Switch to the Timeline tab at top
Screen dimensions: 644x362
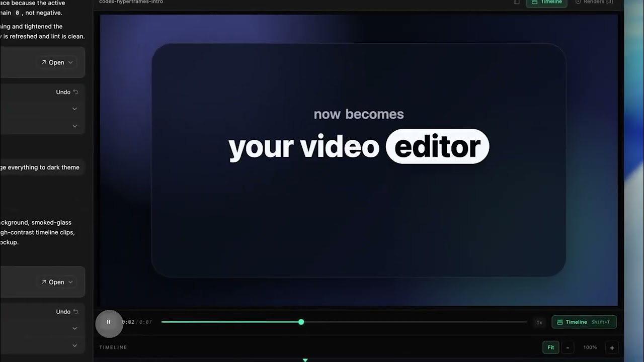tap(546, 2)
